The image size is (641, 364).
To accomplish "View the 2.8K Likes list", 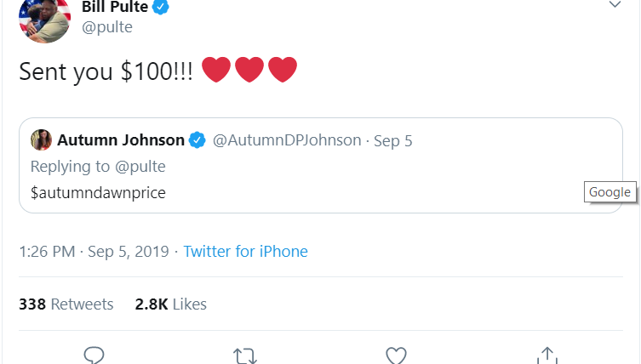I will 170,304.
